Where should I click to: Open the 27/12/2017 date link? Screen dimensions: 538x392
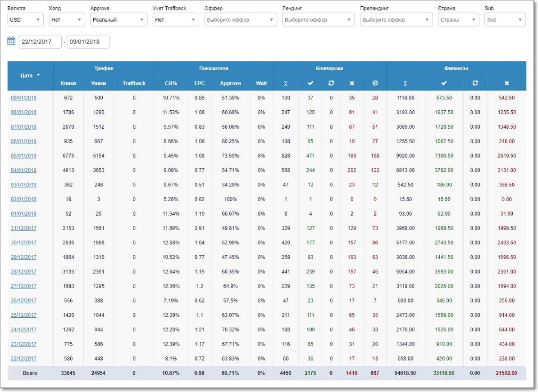(x=24, y=286)
